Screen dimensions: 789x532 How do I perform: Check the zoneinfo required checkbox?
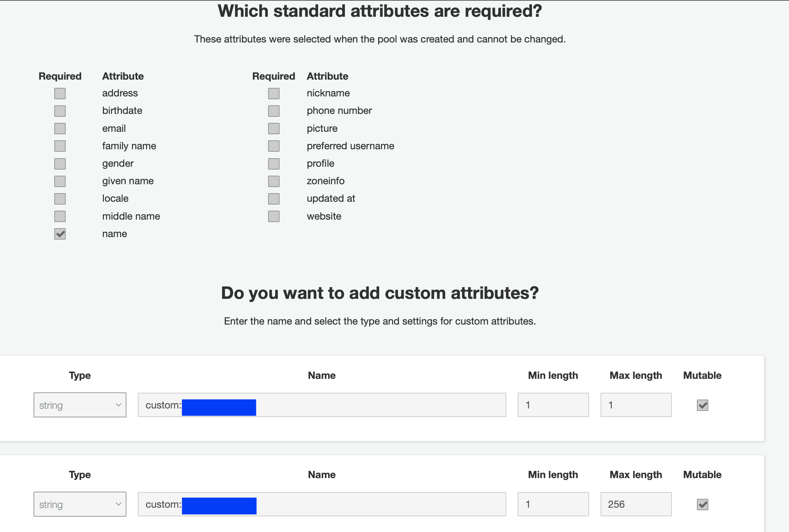(273, 181)
